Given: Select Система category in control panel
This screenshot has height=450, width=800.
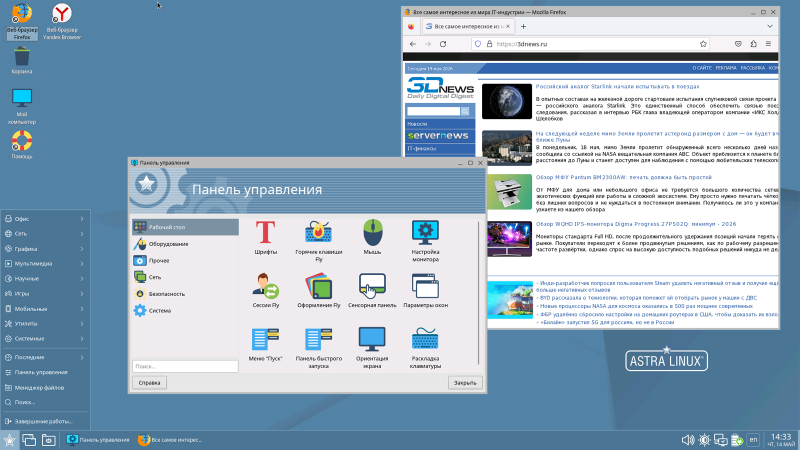Looking at the screenshot, I should (185, 310).
